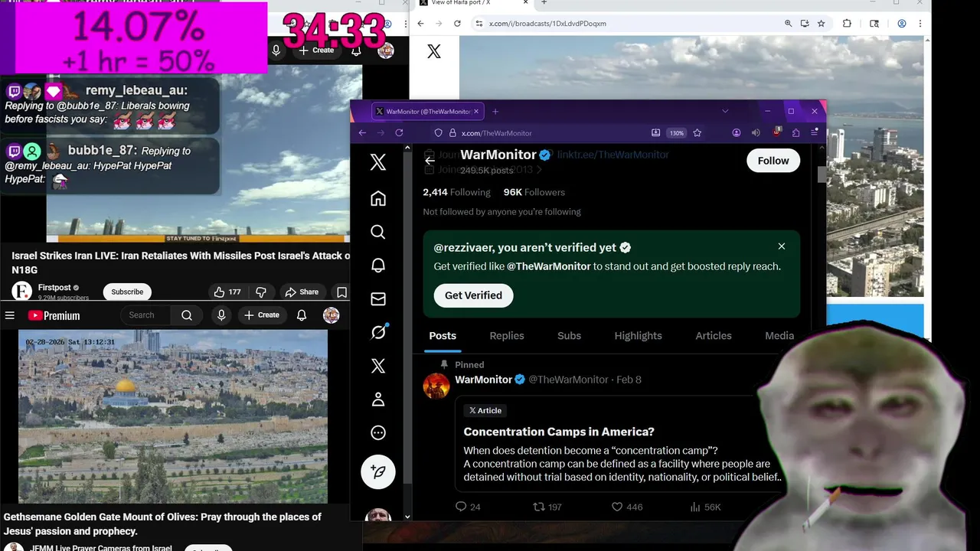Click install app icon in WarMonitor address bar
The image size is (980, 551).
click(x=656, y=132)
